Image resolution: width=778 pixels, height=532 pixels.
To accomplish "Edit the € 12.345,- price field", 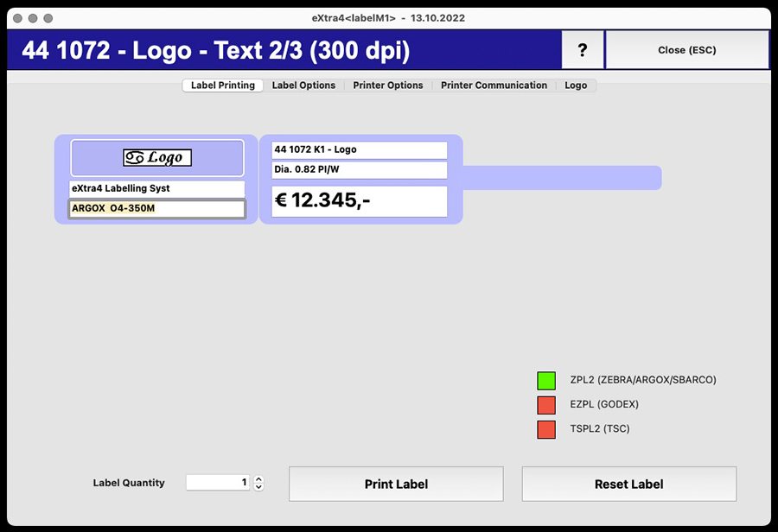I will 359,200.
